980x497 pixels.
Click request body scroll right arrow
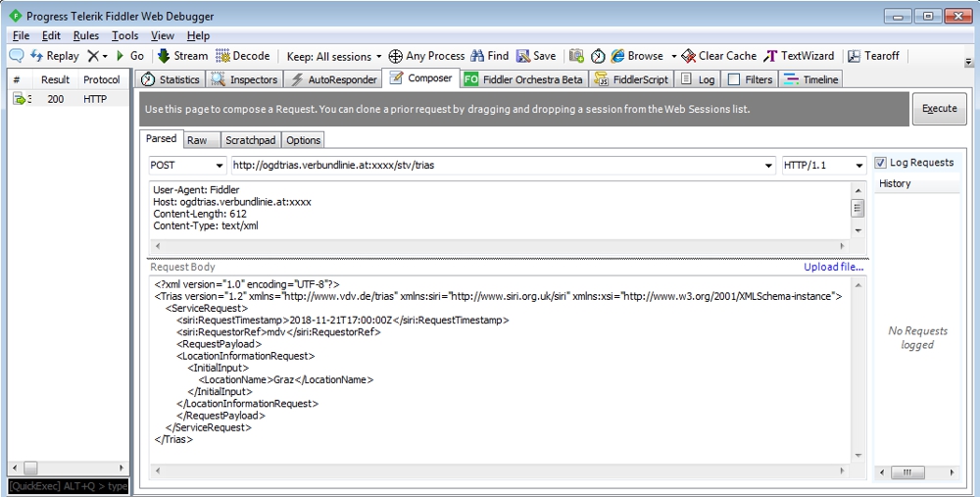(842, 471)
